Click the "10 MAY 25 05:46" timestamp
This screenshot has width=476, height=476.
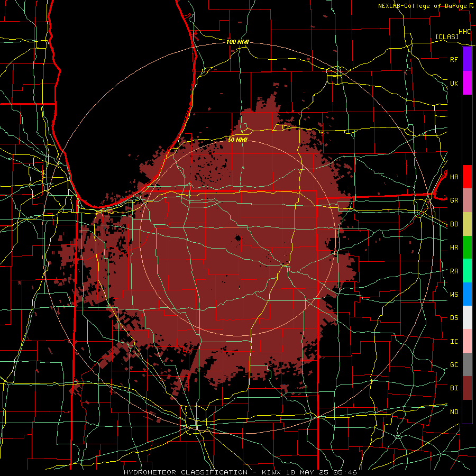(321, 472)
